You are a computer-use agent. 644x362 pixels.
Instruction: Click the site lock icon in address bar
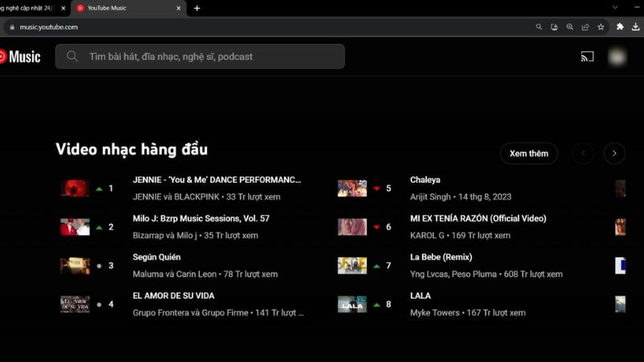pyautogui.click(x=12, y=27)
